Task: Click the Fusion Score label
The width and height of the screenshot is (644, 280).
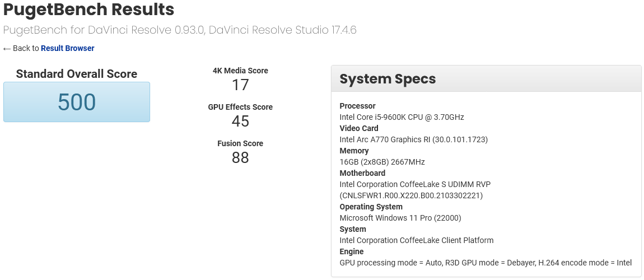Action: coord(240,144)
